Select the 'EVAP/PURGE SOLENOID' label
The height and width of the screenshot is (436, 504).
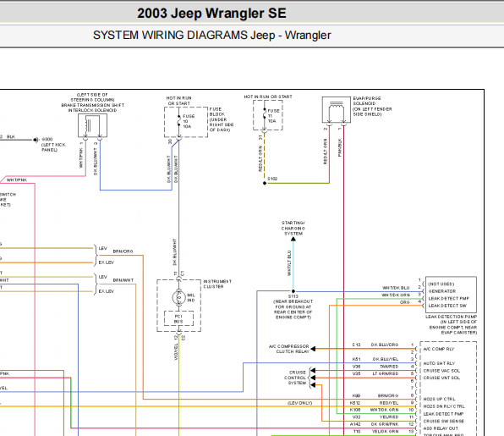pyautogui.click(x=367, y=101)
